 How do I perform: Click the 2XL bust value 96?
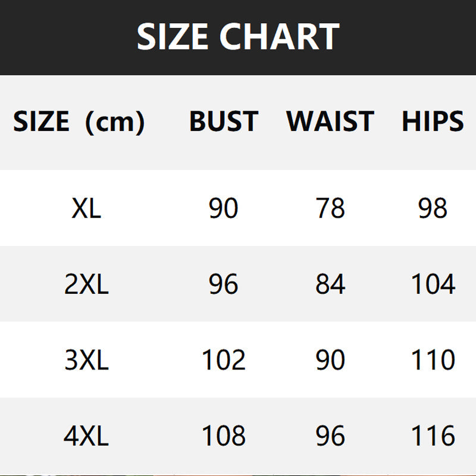[x=224, y=284]
